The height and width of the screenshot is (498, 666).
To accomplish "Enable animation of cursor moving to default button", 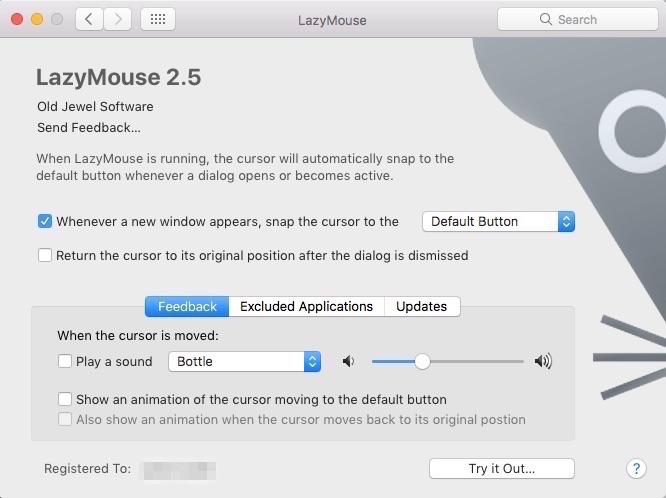I will pyautogui.click(x=65, y=399).
